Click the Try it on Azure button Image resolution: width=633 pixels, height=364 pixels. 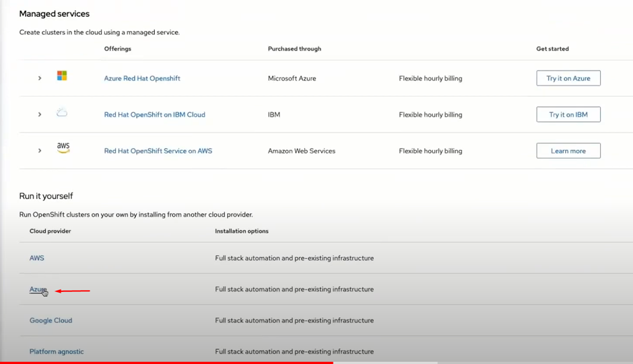tap(568, 78)
